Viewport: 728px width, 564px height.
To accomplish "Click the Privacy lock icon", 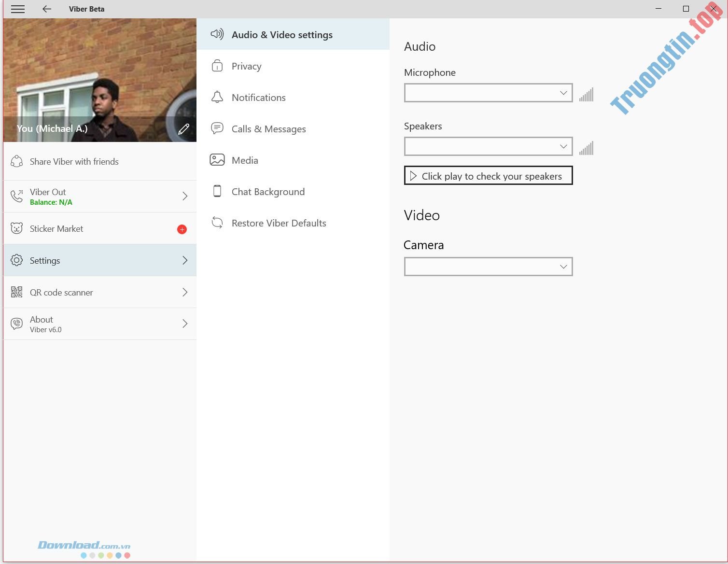I will point(217,66).
